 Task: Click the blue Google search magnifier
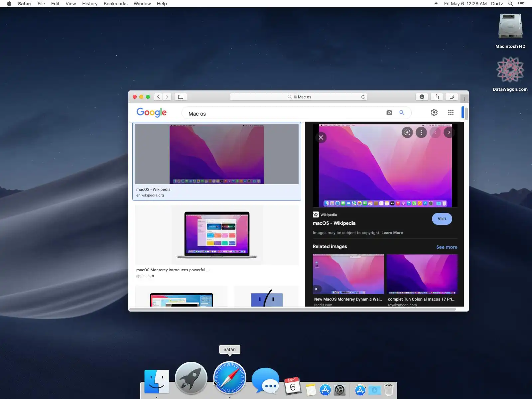pyautogui.click(x=402, y=113)
